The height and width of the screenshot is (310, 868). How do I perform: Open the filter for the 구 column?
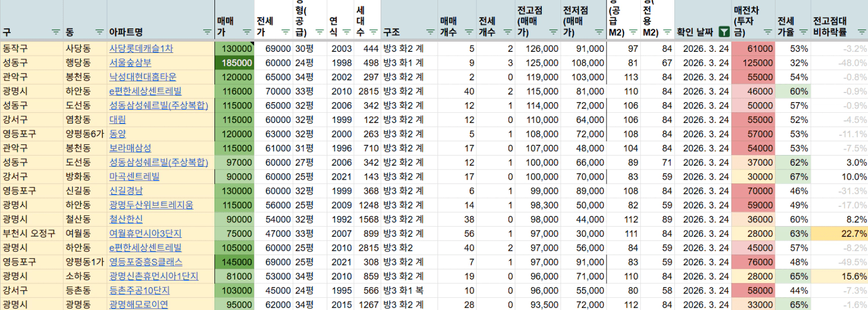tap(56, 32)
